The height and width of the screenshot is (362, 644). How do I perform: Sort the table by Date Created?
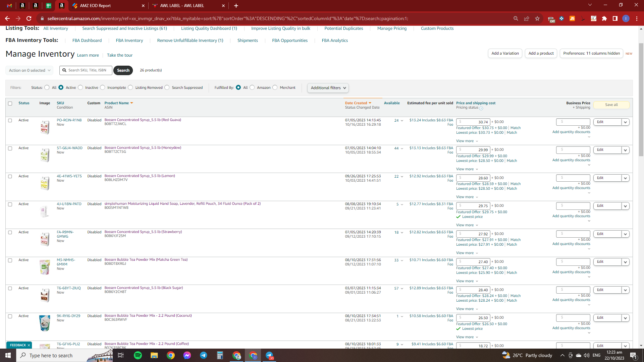(x=358, y=103)
